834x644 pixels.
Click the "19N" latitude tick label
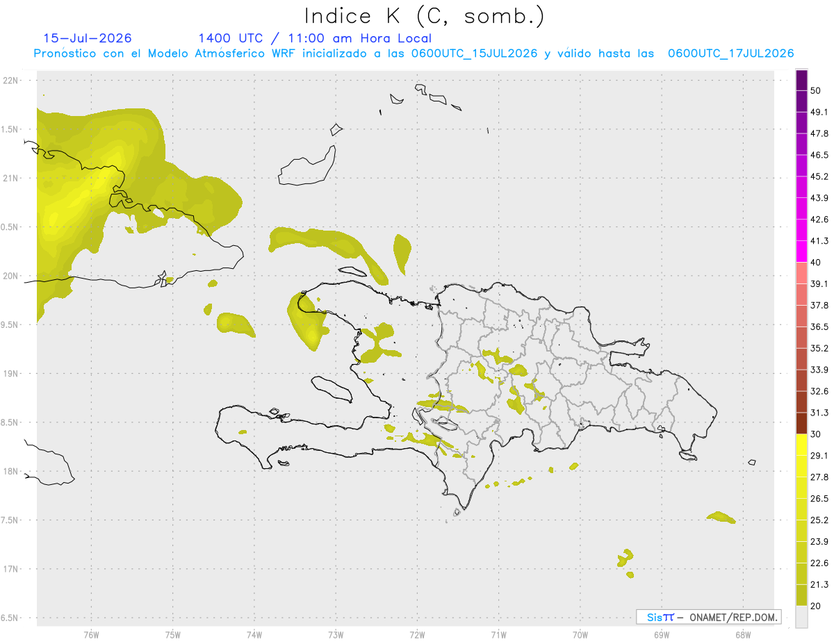pos(11,374)
